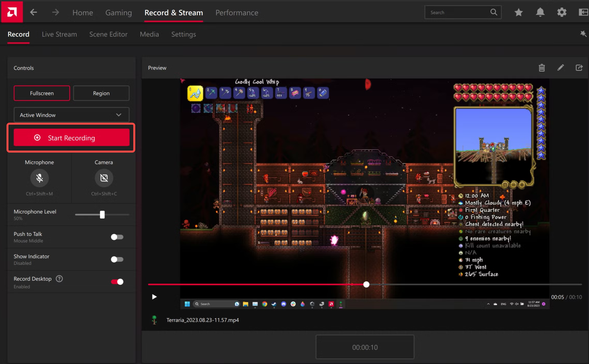Mute the microphone input
This screenshot has height=364, width=589.
pos(39,178)
